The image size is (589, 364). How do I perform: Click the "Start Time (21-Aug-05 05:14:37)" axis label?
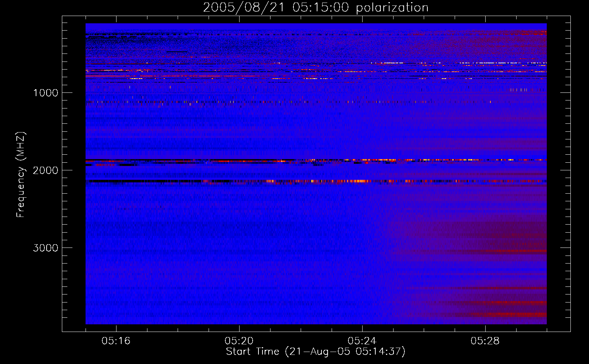coord(316,352)
